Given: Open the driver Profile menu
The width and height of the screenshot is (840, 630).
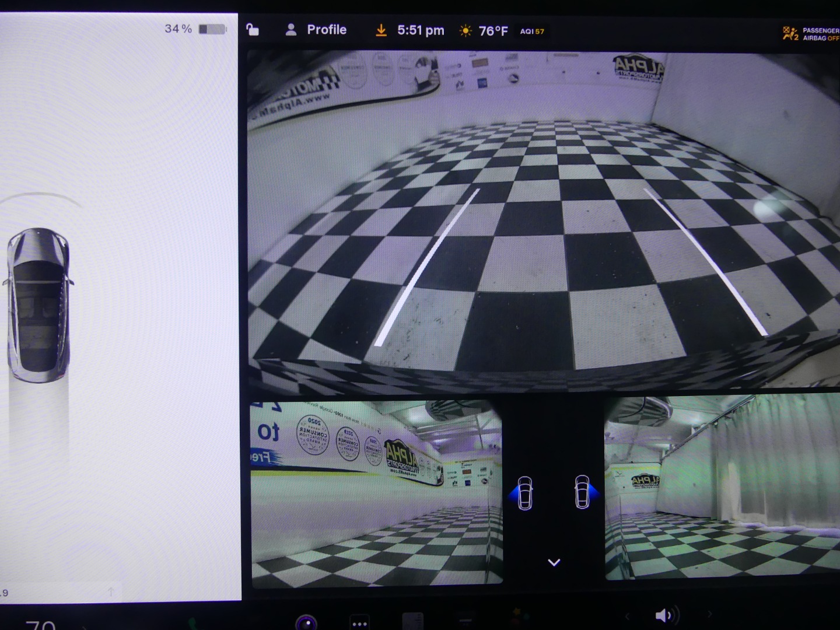Looking at the screenshot, I should click(317, 30).
